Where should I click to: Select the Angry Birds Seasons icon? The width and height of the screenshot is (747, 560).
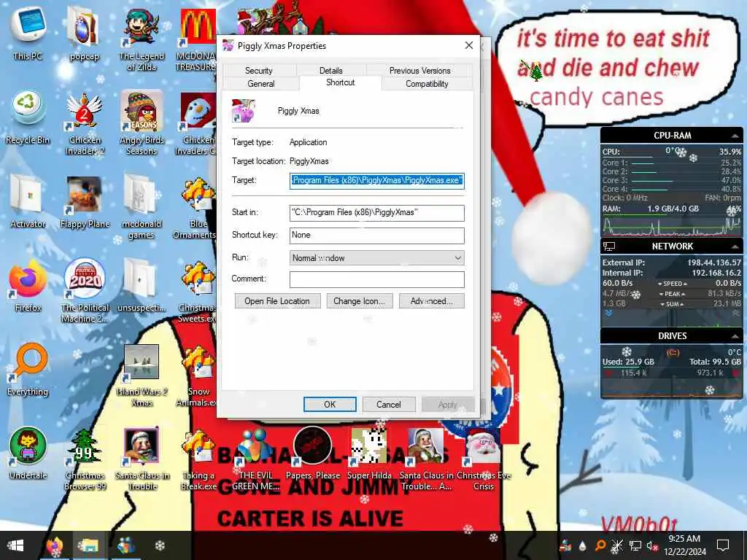coord(141,124)
